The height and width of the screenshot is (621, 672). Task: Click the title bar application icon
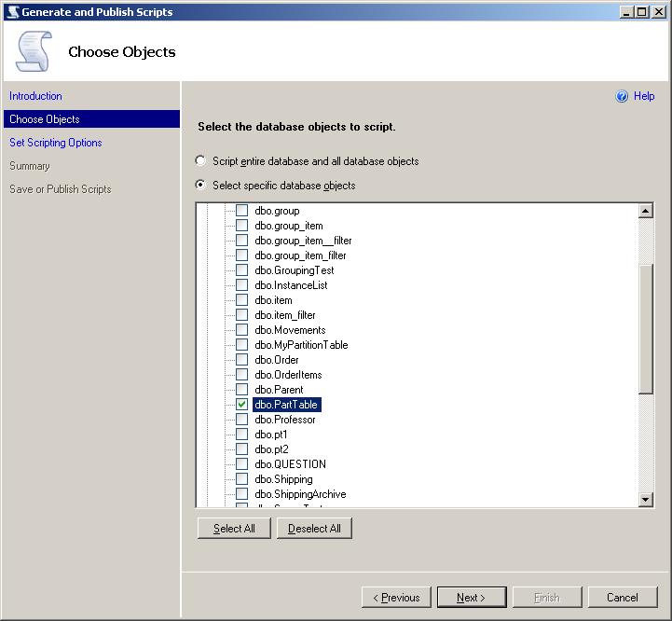click(11, 12)
